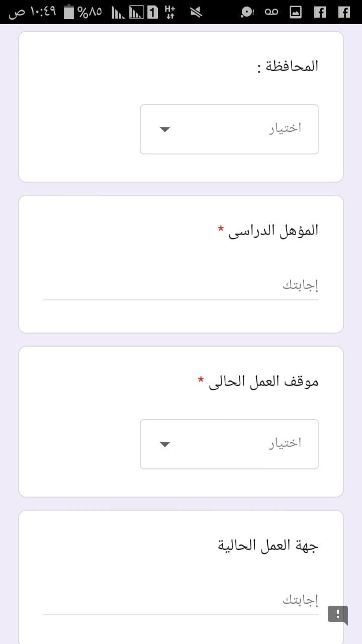The width and height of the screenshot is (362, 644).
Task: Tap the report problem exclamation icon
Action: point(338,614)
